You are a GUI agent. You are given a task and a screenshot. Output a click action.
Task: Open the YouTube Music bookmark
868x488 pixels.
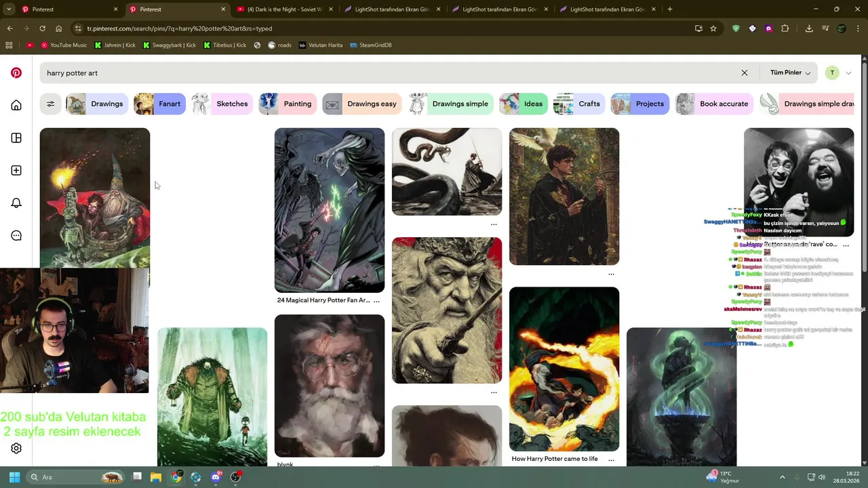[x=64, y=45]
